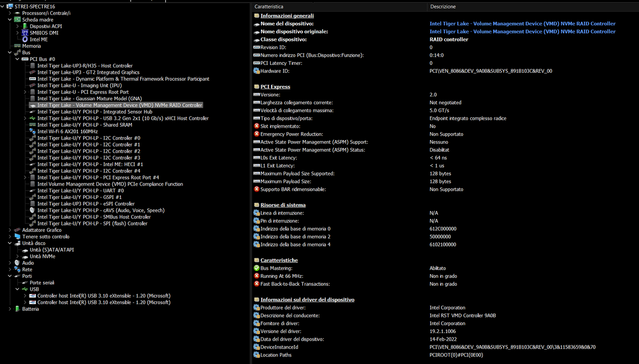The image size is (639, 364).
Task: Select the Gaussian Mixture Model (GNA) entry
Action: [89, 99]
